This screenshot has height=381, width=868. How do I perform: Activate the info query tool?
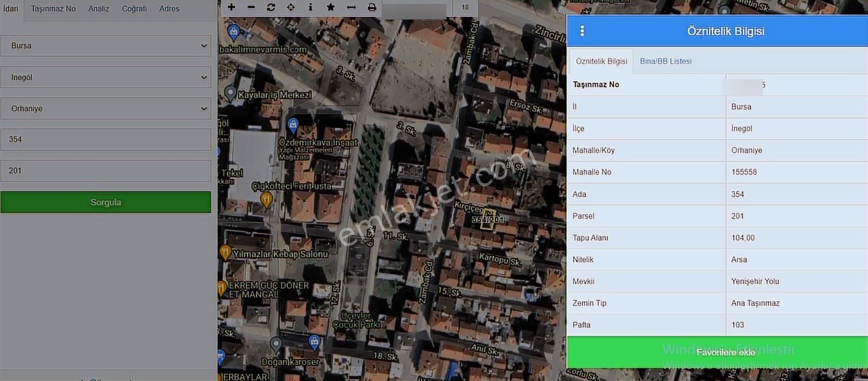point(310,8)
